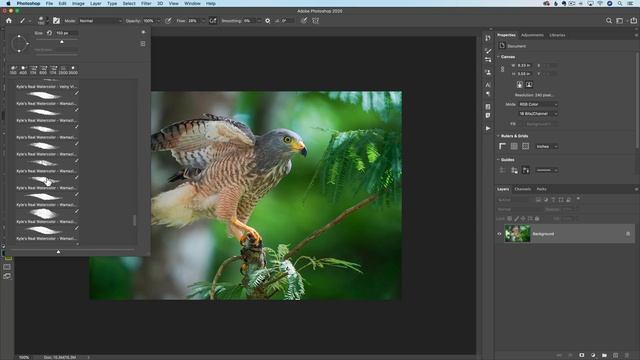640x360 pixels.
Task: Click the Home icon in options bar
Action: 9,20
